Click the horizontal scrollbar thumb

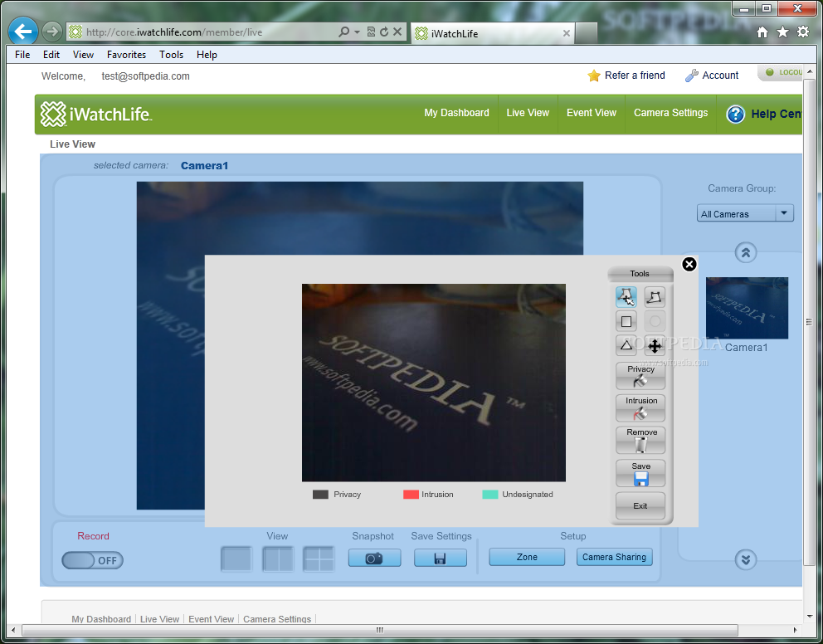(x=379, y=630)
